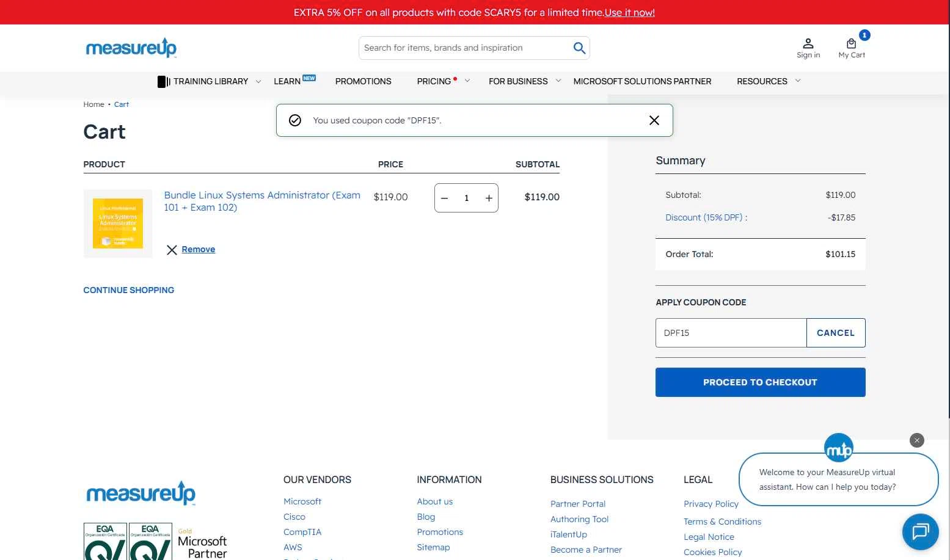
Task: Remove the Linux bundle from cart
Action: coord(198,249)
